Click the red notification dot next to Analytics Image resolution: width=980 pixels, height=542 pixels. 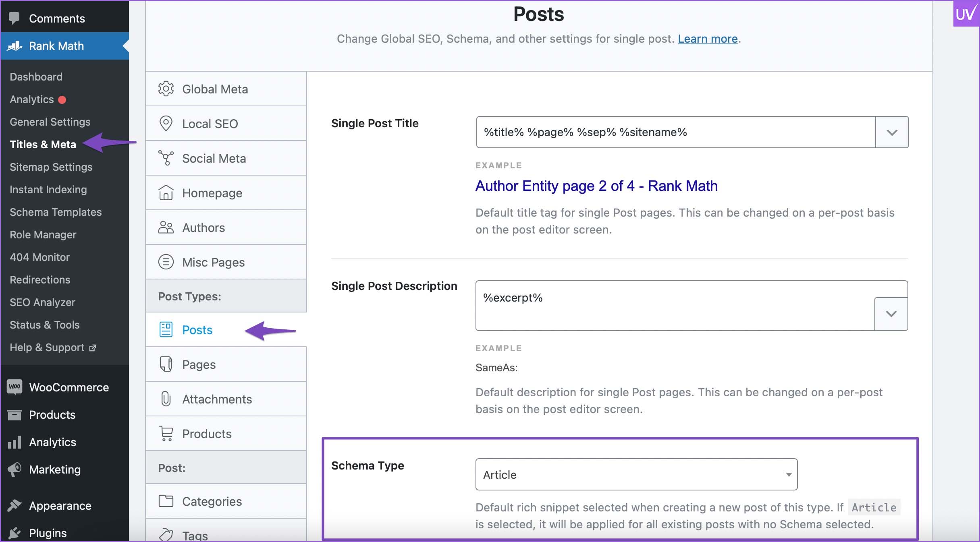[62, 99]
